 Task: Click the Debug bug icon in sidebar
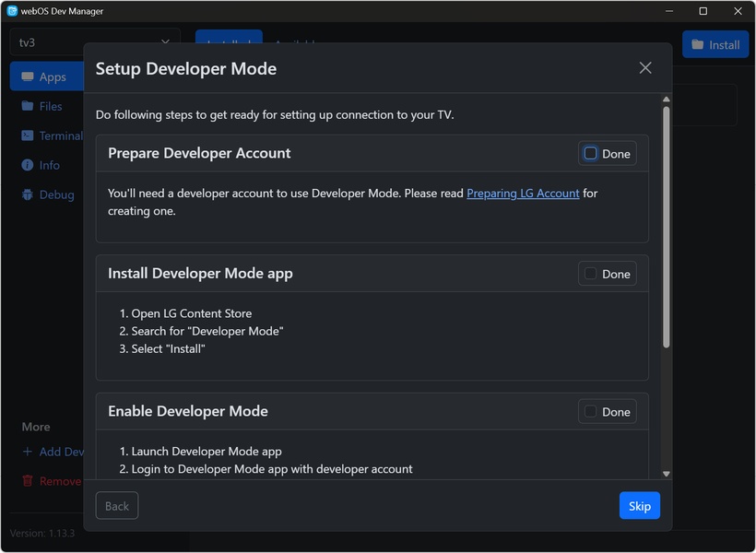pyautogui.click(x=27, y=195)
